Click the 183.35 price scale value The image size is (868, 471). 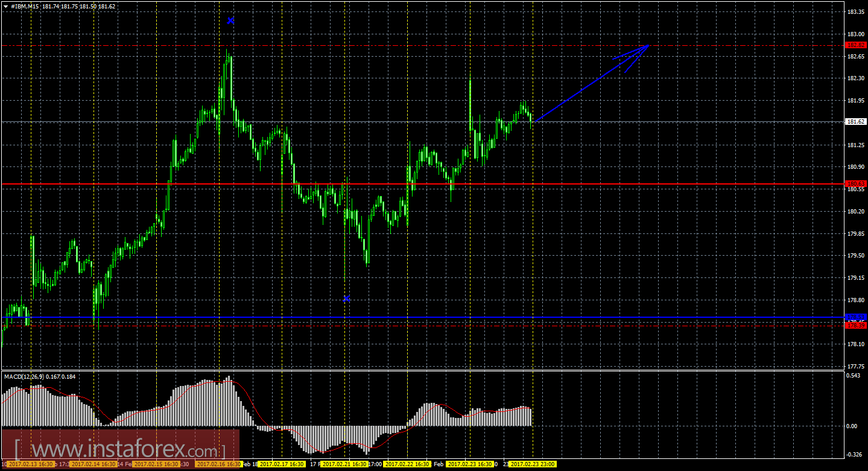click(857, 12)
